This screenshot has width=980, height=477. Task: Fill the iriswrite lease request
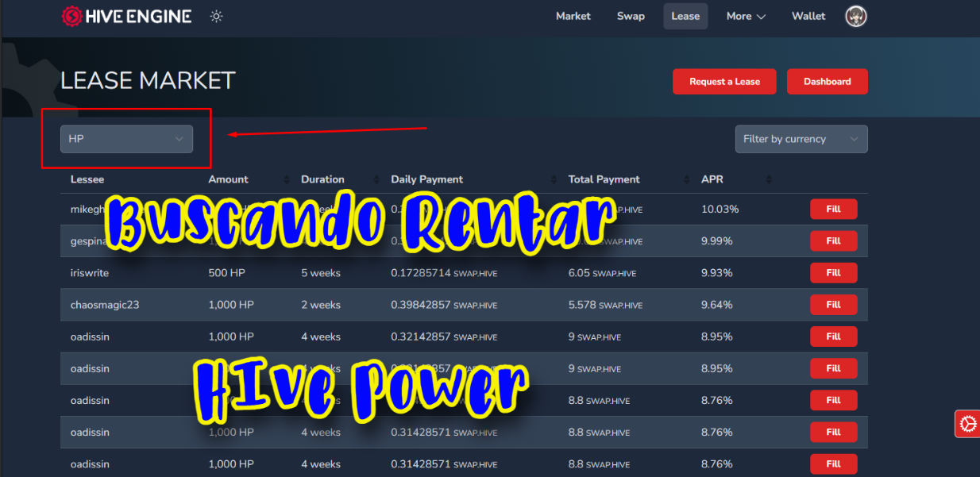[x=834, y=273]
